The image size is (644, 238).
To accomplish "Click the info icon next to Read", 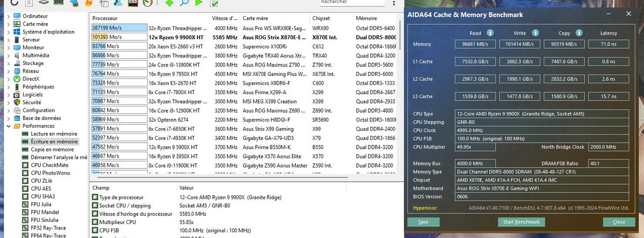I will click(x=490, y=33).
